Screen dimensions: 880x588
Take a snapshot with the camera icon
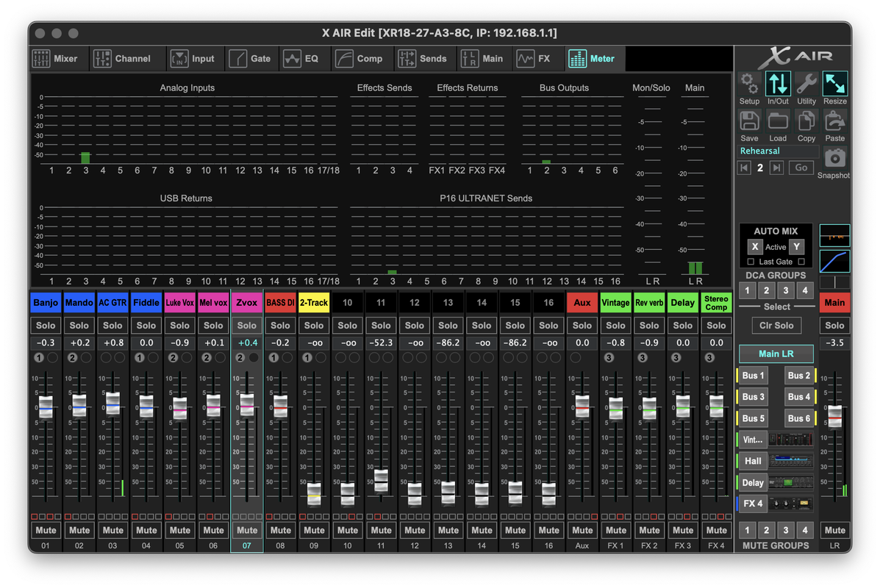click(834, 158)
